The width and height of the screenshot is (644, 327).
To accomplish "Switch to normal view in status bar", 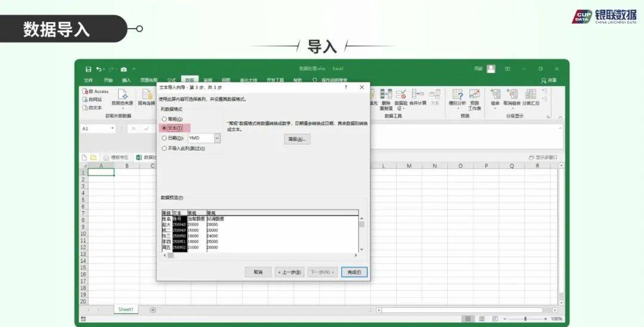I will point(467,319).
